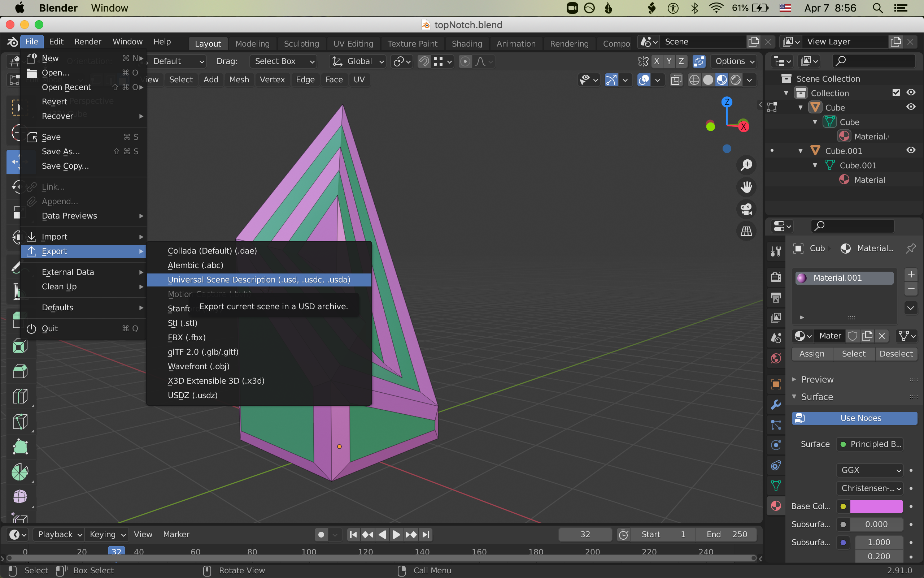Hide Cube object via eye icon

[911, 107]
